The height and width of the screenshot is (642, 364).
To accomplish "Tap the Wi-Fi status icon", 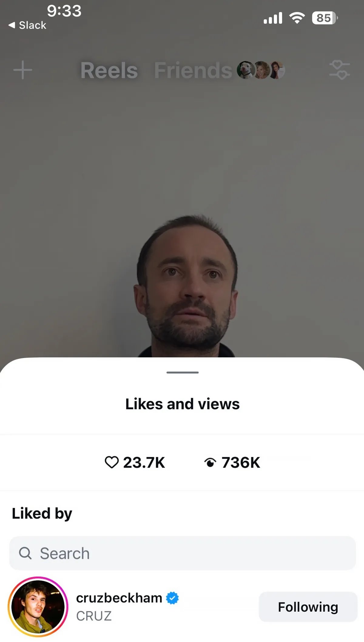I will pos(297,18).
